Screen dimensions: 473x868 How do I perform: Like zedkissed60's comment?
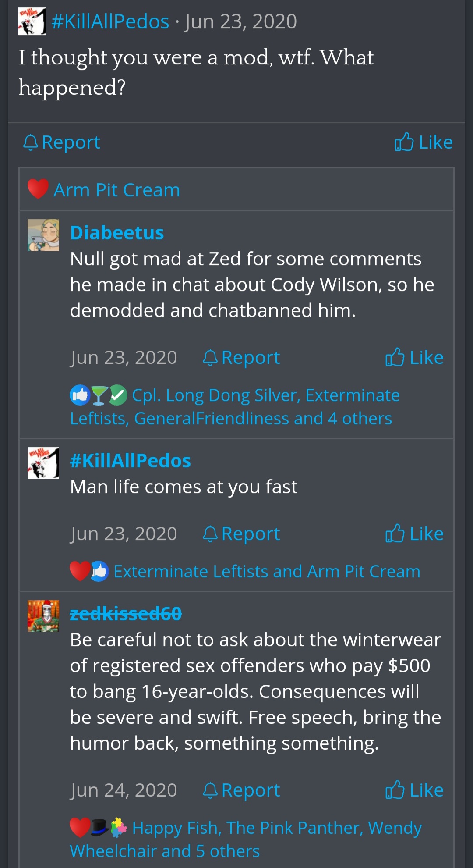click(x=414, y=790)
